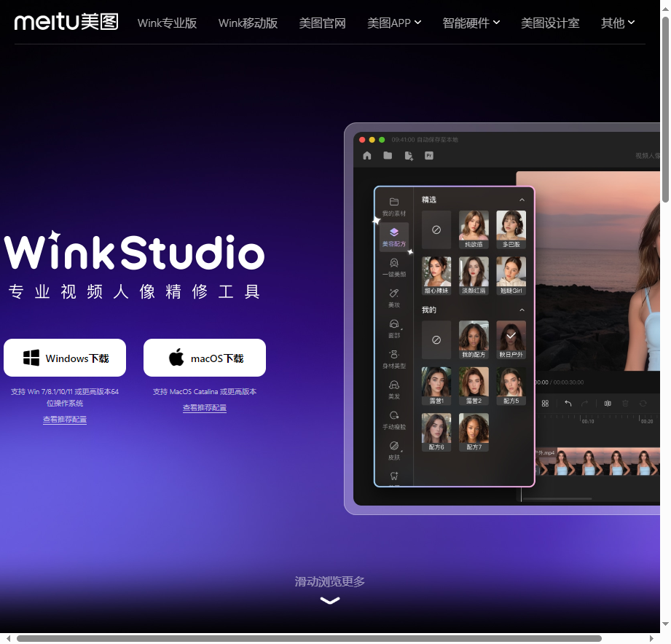Choose the 甜心辣妹 preset thumbnail

click(436, 276)
